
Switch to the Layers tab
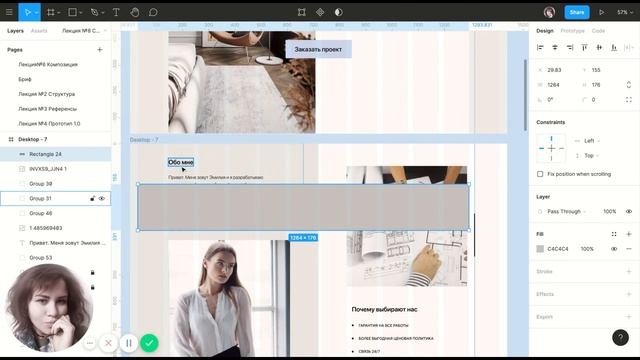coord(15,31)
